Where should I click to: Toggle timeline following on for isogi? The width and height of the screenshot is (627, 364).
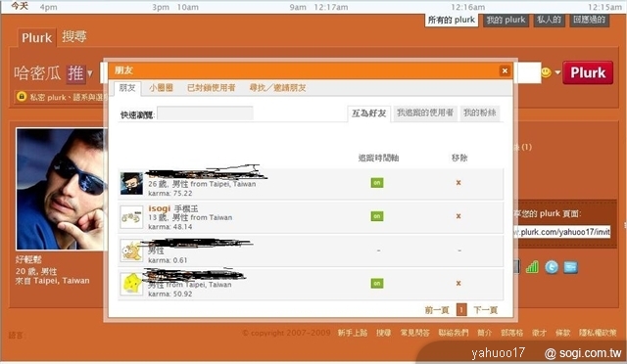coord(376,216)
